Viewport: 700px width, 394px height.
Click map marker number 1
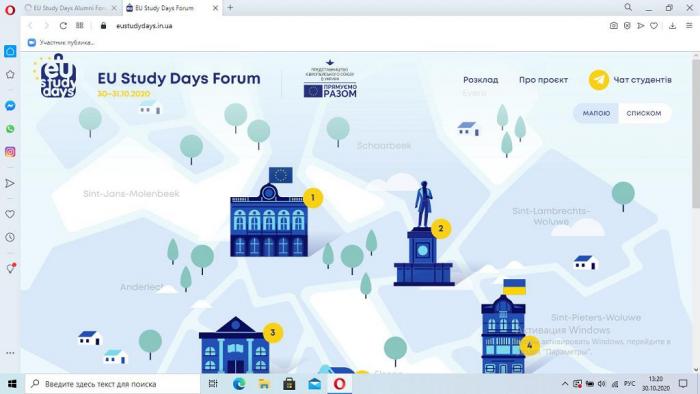(312, 198)
